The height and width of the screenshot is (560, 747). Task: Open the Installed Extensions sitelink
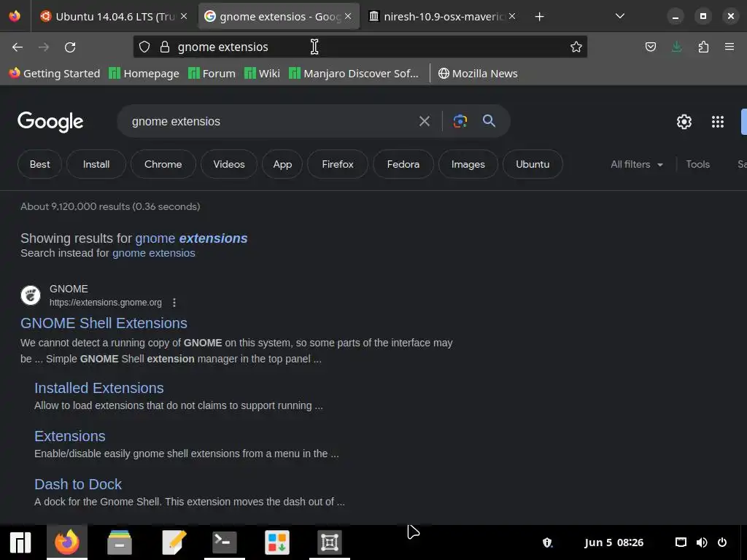tap(99, 388)
